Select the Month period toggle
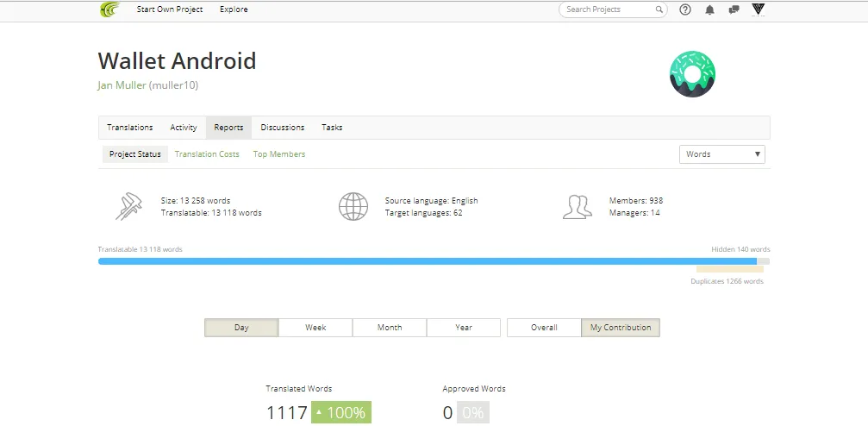This screenshot has width=868, height=426. 390,328
